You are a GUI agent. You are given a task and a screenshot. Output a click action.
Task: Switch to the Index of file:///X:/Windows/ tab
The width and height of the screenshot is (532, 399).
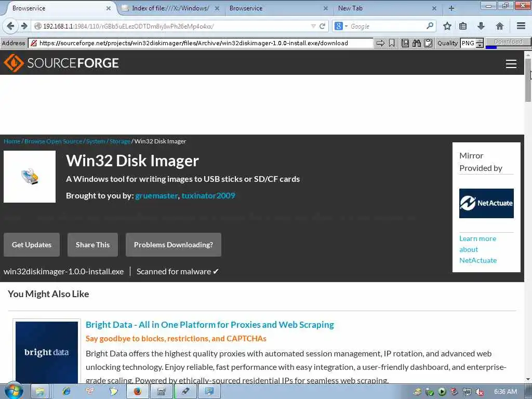[x=170, y=8]
